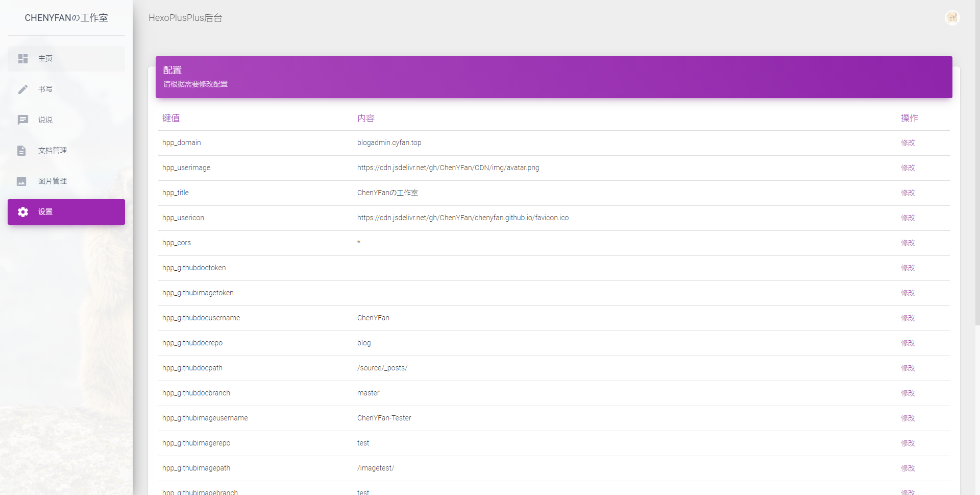Select the avatar.png URL value
The height and width of the screenshot is (495, 980).
[x=448, y=168]
